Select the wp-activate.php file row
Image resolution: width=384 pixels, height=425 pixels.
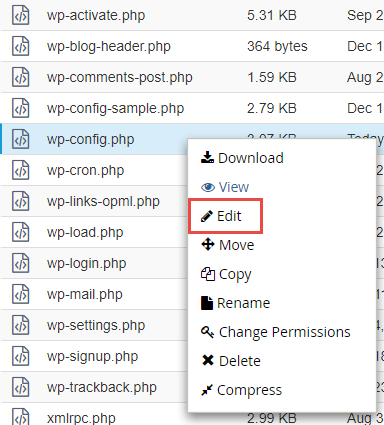click(x=192, y=15)
